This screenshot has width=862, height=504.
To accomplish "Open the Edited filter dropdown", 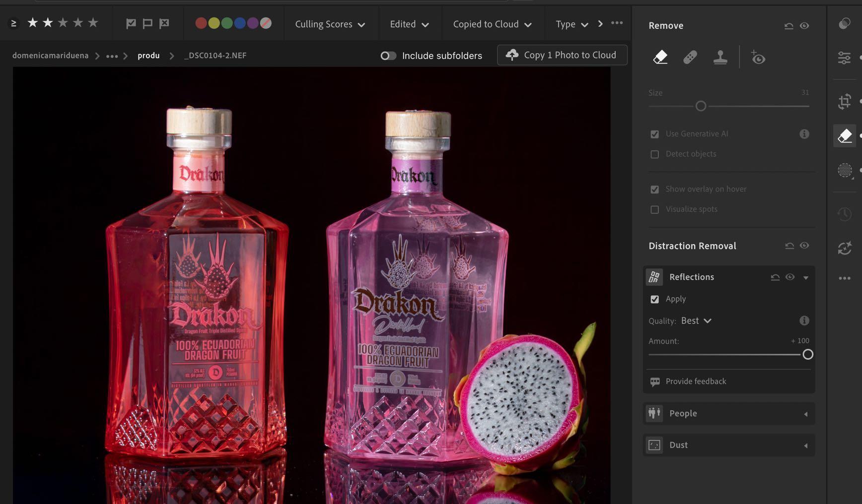I will click(409, 24).
